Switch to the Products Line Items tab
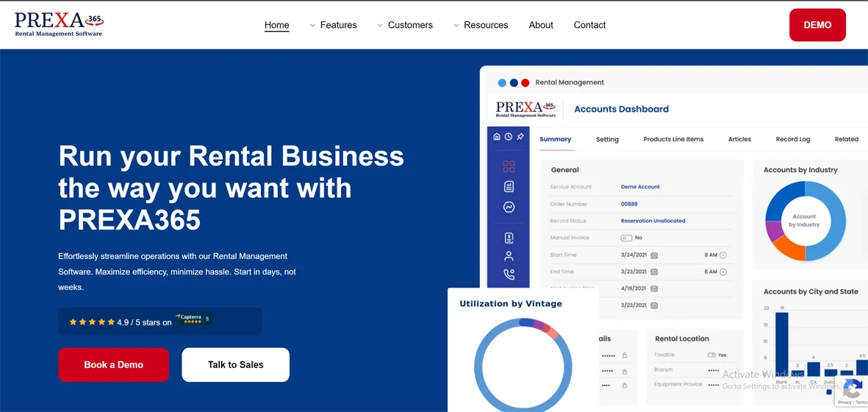The height and width of the screenshot is (412, 868). click(673, 139)
